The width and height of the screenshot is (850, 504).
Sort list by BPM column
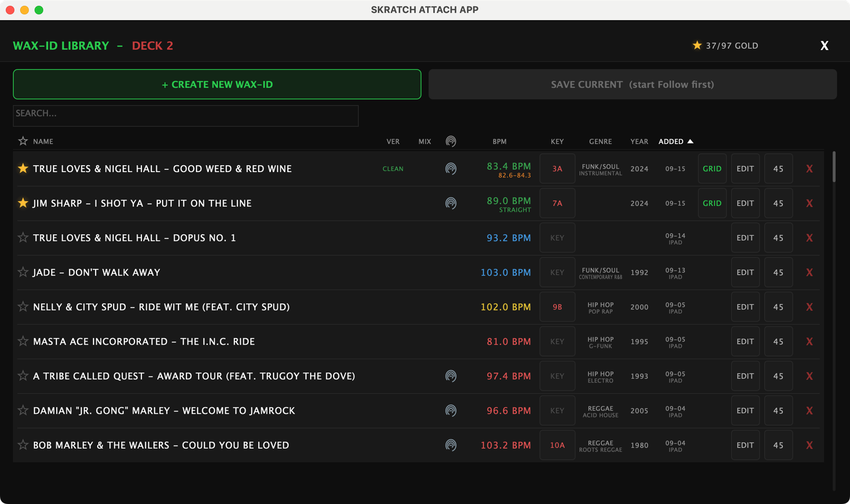tap(499, 142)
